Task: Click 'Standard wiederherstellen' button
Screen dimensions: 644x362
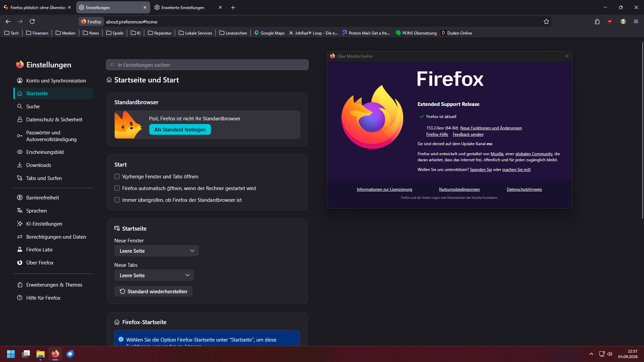Action: click(153, 292)
